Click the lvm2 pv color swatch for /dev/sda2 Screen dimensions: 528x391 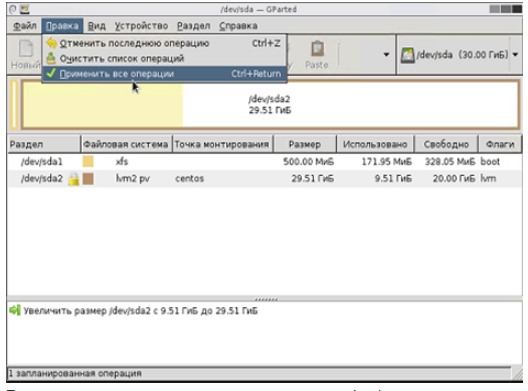(88, 178)
